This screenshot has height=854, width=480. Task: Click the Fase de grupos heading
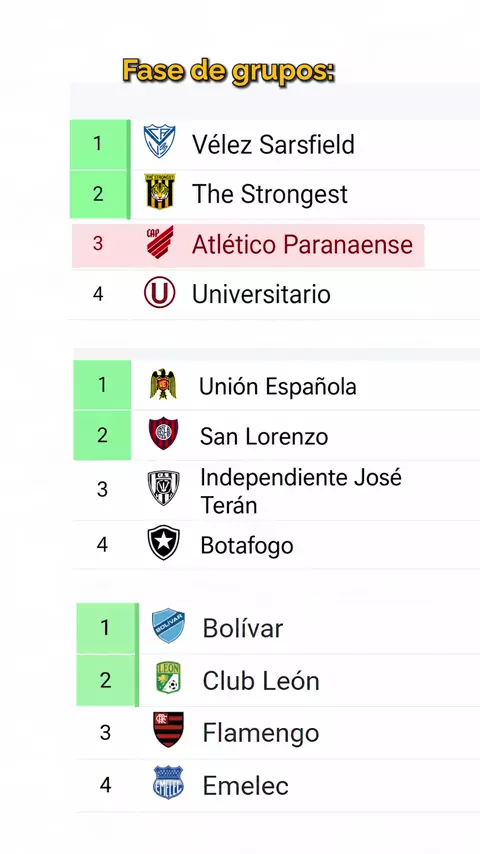(228, 72)
